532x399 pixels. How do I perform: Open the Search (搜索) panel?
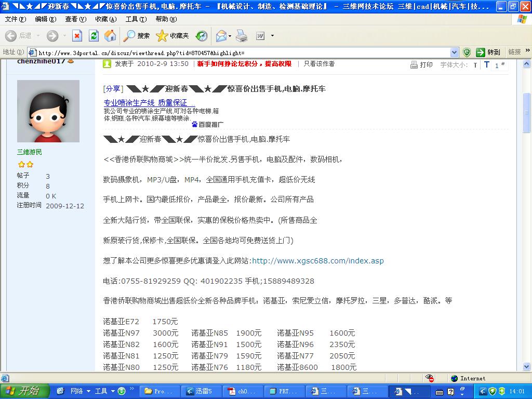pos(137,36)
